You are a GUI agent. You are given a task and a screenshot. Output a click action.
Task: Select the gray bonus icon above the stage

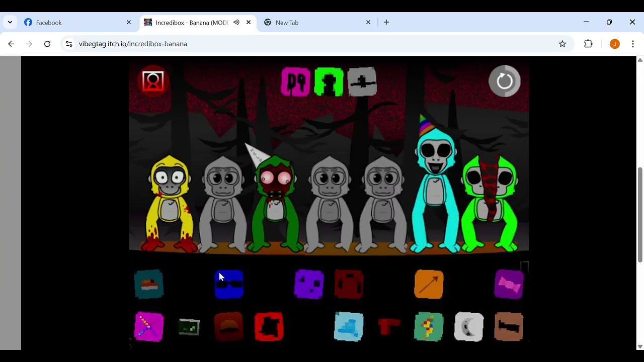(x=362, y=81)
